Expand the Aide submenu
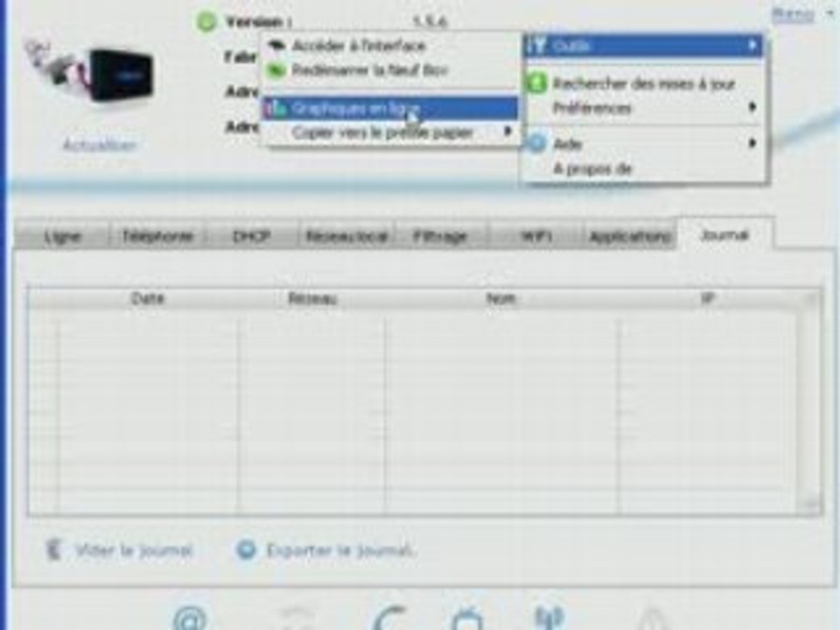The width and height of the screenshot is (840, 630). (643, 143)
